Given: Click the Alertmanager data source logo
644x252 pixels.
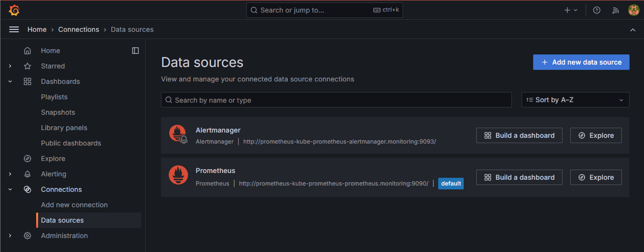Looking at the screenshot, I should click(x=178, y=133).
